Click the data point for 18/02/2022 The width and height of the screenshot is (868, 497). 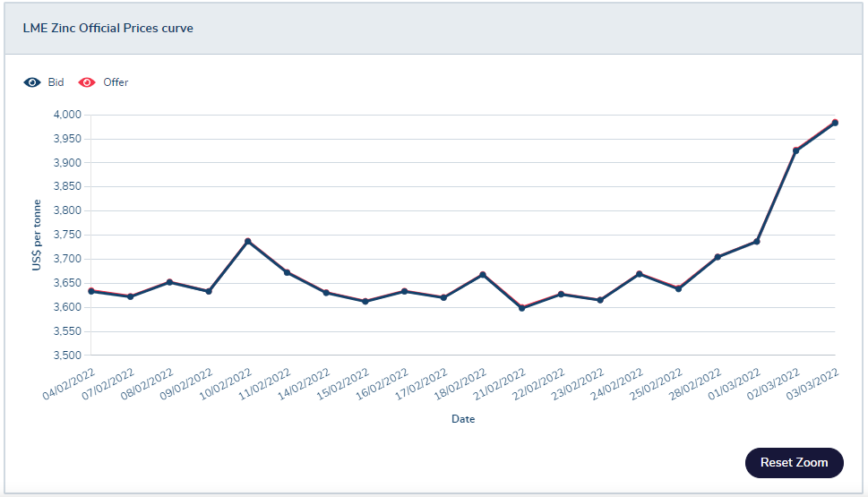[x=483, y=275]
